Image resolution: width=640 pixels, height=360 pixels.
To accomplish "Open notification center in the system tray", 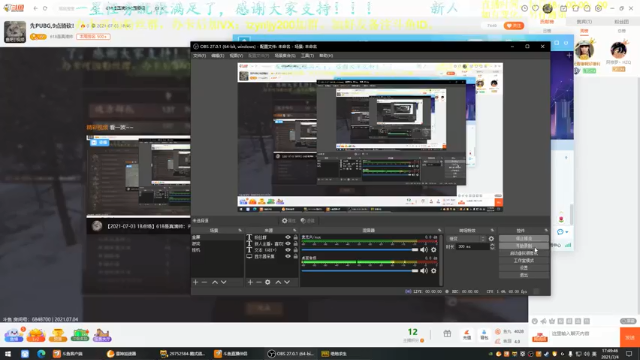I will (629, 354).
